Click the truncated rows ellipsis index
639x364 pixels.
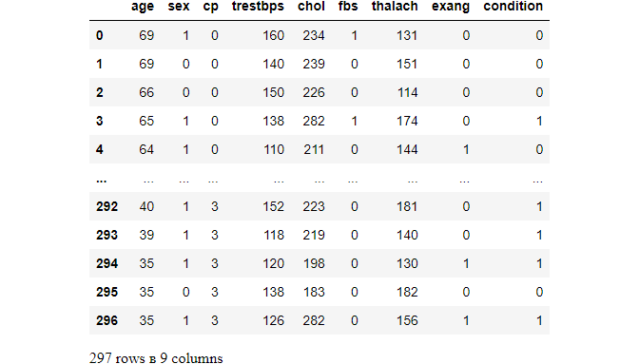[101, 181]
